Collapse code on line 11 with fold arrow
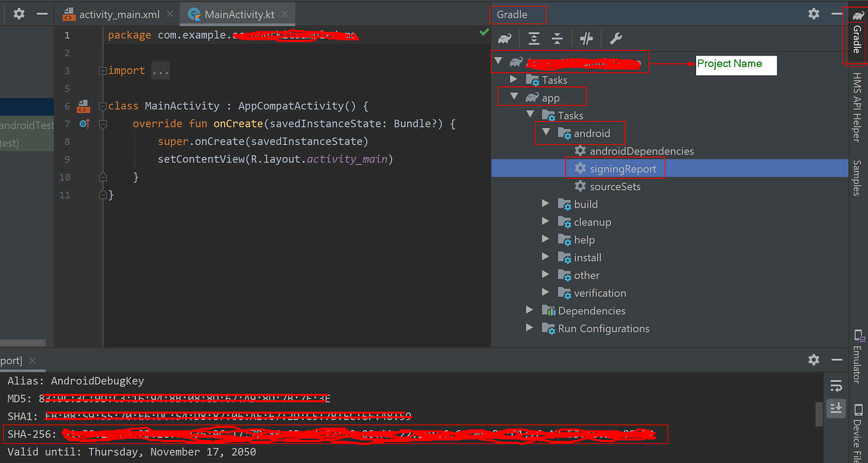868x463 pixels. pyautogui.click(x=103, y=195)
